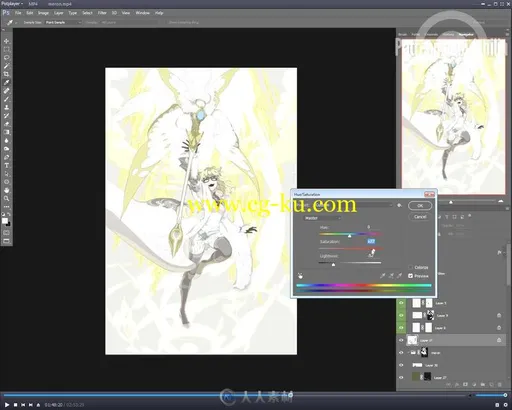Select the Gradient tool

[x=6, y=132]
